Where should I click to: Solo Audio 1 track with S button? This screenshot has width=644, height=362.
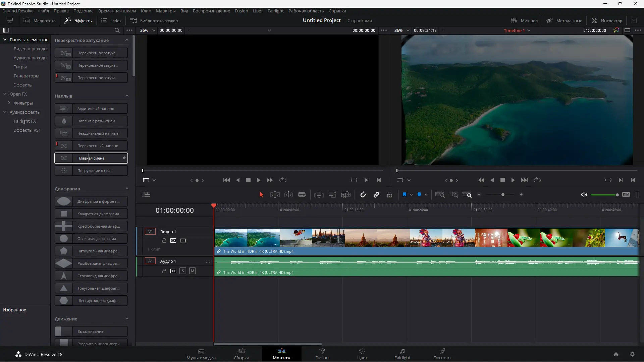pyautogui.click(x=183, y=271)
